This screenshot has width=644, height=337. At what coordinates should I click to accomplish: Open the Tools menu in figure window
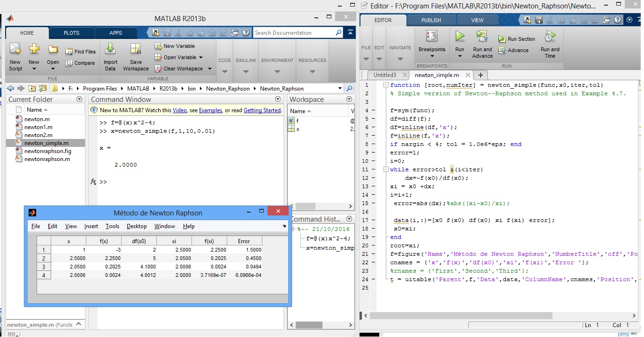pos(112,226)
